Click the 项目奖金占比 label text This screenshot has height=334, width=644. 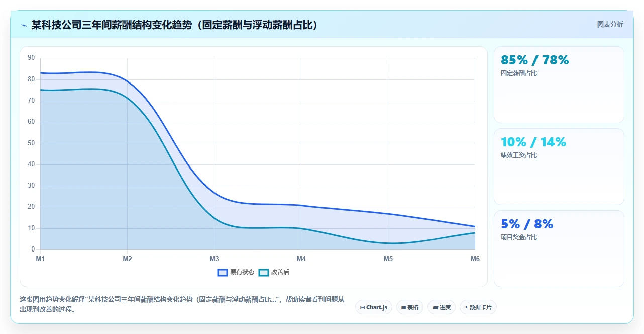pyautogui.click(x=519, y=237)
